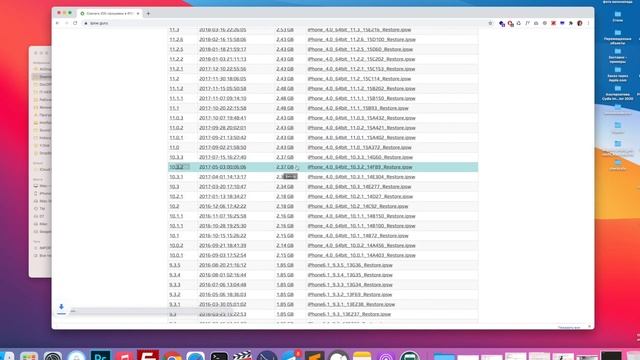Open Podcasts from the Dock

click(x=386, y=356)
